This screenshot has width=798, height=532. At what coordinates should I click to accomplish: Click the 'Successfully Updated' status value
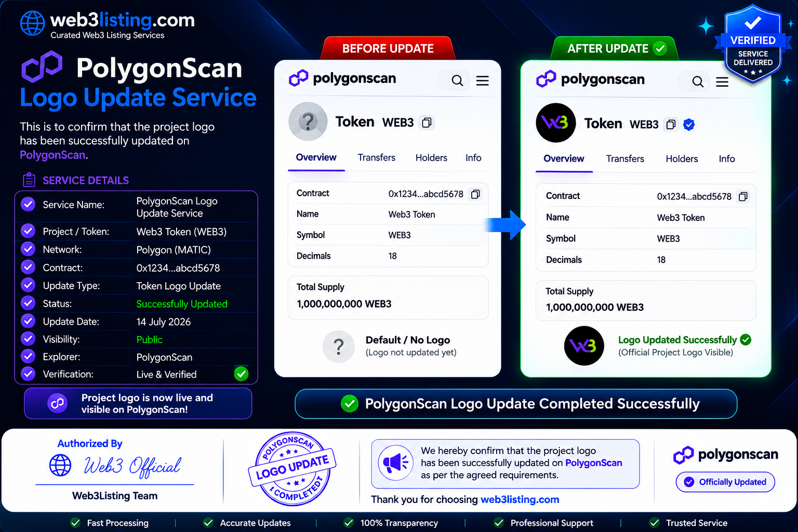pyautogui.click(x=182, y=304)
